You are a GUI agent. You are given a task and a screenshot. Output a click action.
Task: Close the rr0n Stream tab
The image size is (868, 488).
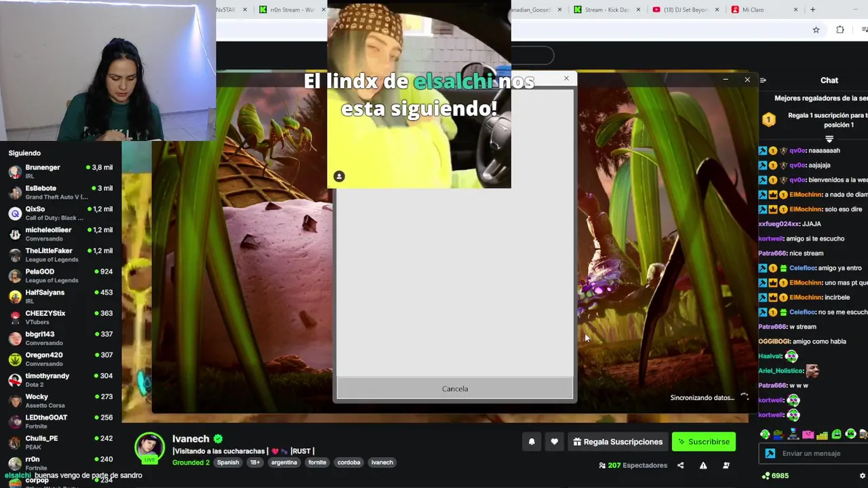click(324, 9)
